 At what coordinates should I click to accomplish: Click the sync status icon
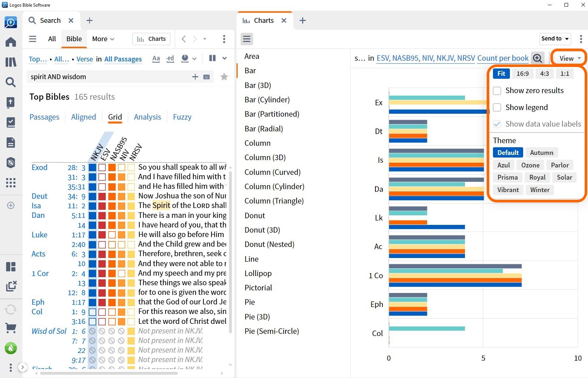click(11, 309)
